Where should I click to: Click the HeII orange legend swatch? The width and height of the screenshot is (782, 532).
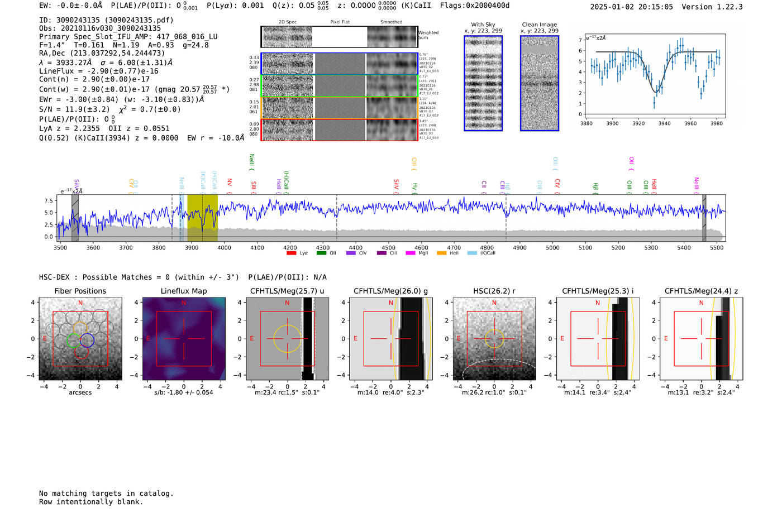[441, 253]
